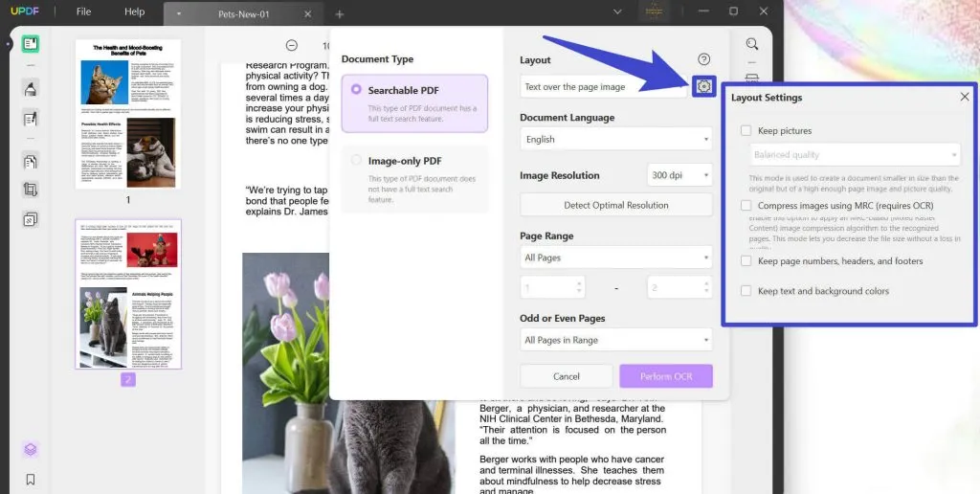Open the tab list chevron in title bar
Viewport: 980px width, 494px height.
click(617, 11)
